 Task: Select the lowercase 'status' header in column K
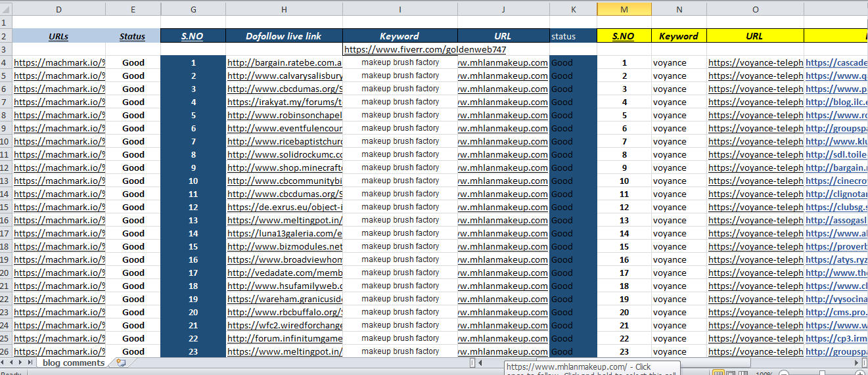point(573,36)
